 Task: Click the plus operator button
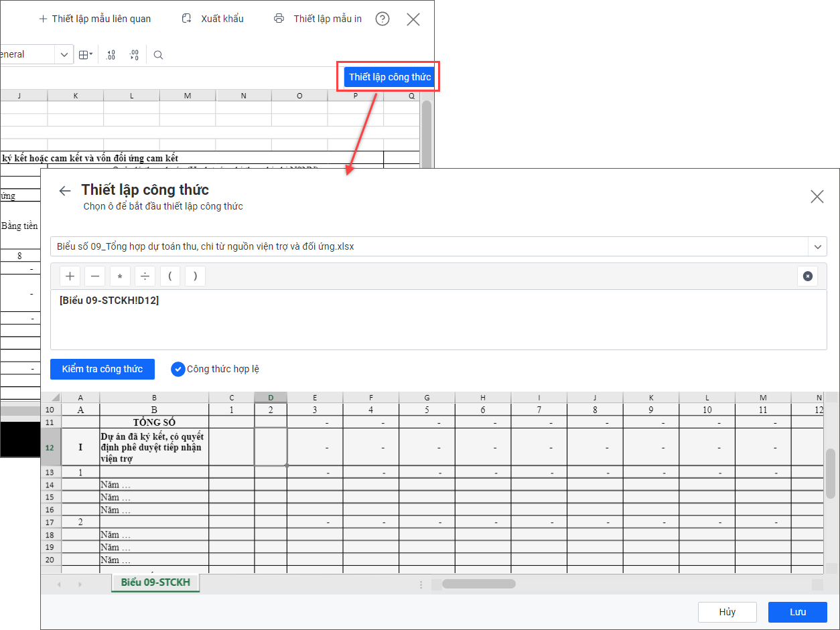point(70,277)
